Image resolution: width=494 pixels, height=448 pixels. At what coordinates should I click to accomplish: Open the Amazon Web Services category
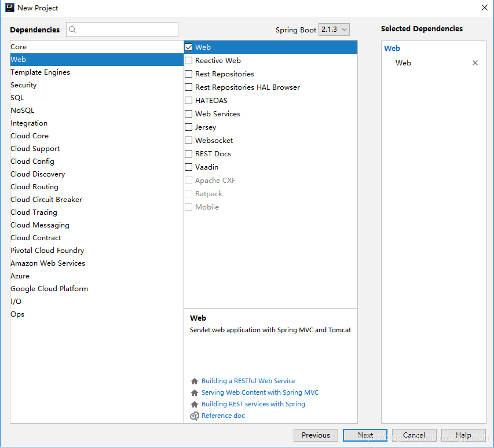[97, 263]
